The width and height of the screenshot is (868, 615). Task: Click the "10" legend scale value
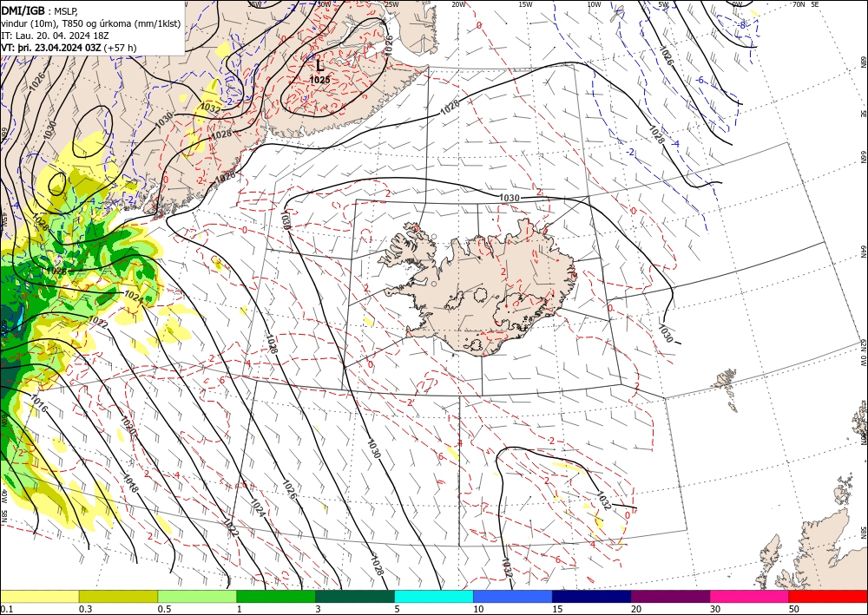(478, 609)
